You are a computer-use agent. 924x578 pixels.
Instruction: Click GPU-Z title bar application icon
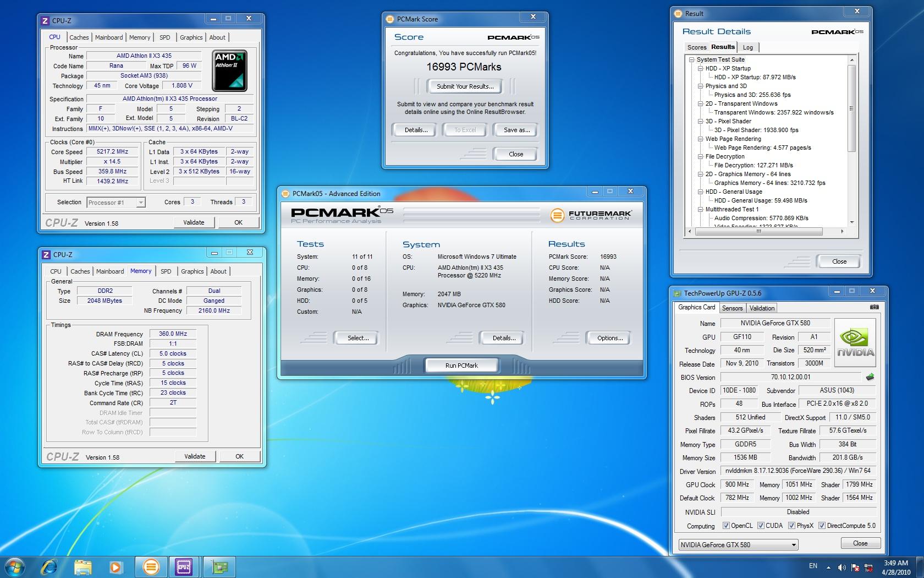[677, 293]
